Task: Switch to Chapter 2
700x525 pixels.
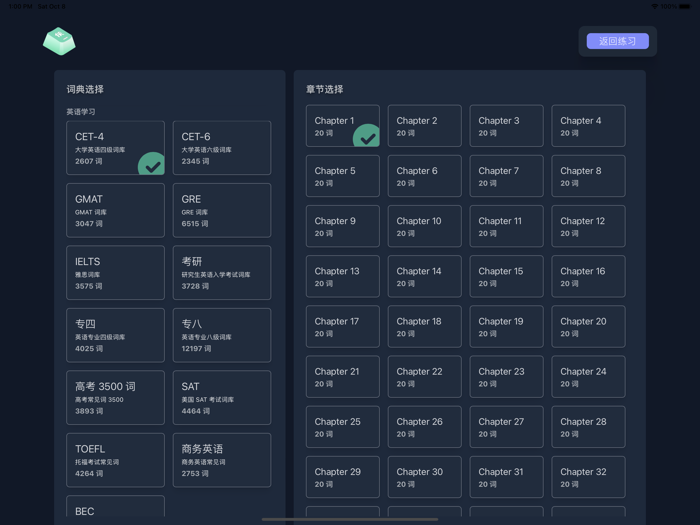Action: [424, 126]
